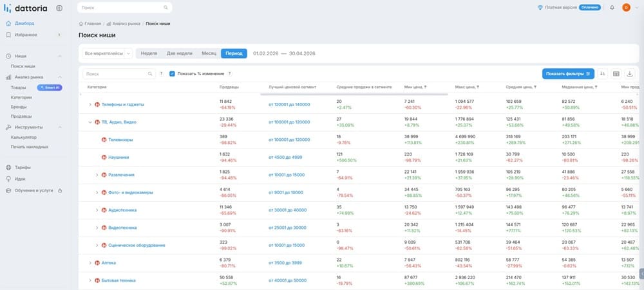
Task: Click the date range 01.02.2026 — 30.04.2026
Action: [284, 53]
